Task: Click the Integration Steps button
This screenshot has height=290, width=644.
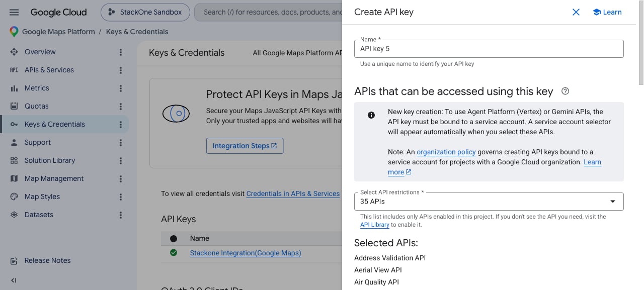Action: (x=245, y=146)
